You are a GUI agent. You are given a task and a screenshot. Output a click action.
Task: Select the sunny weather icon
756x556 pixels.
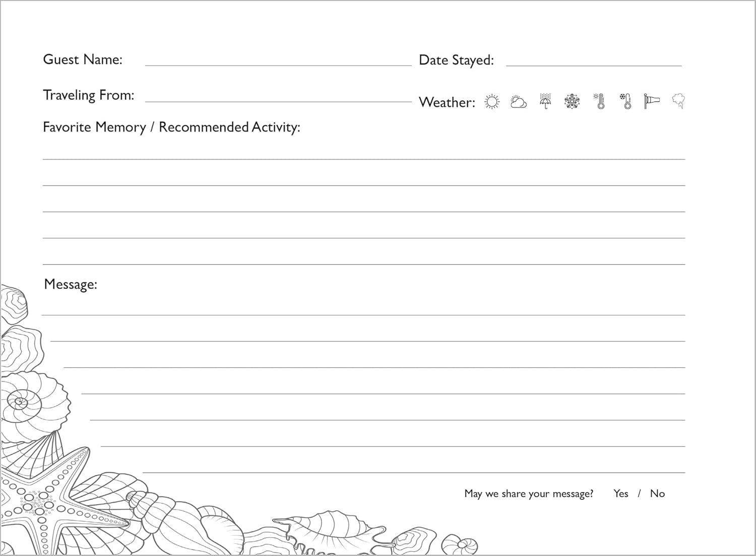coord(492,102)
